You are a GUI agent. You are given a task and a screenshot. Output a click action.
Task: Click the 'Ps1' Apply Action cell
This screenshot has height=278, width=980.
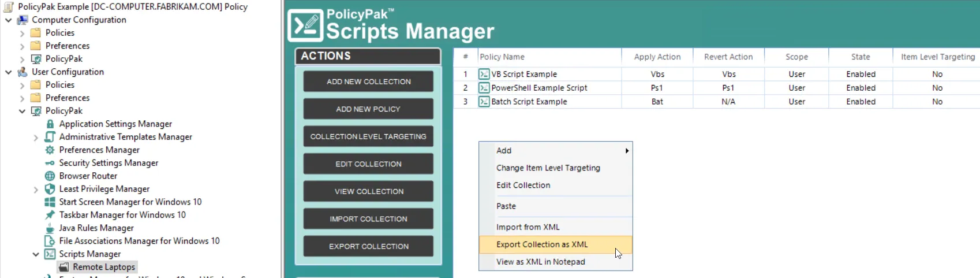point(657,88)
